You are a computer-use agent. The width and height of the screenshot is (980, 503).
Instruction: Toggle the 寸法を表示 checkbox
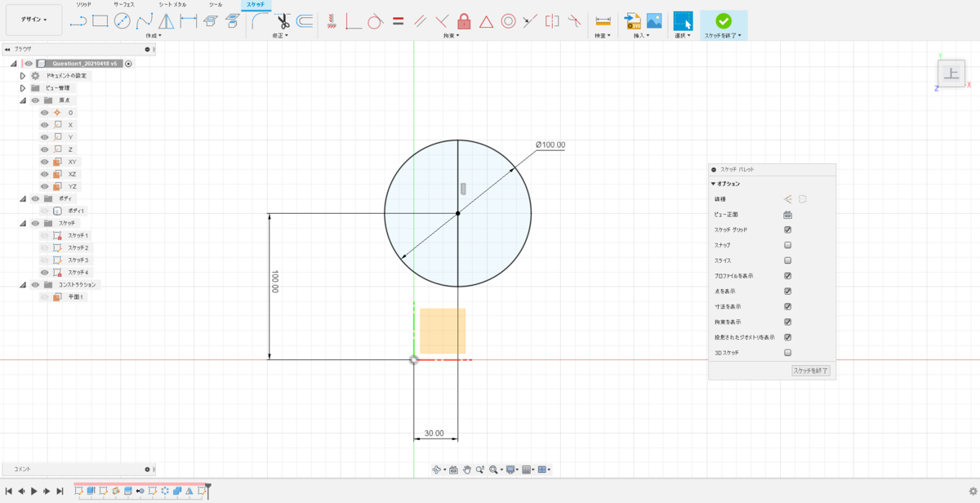pos(788,306)
